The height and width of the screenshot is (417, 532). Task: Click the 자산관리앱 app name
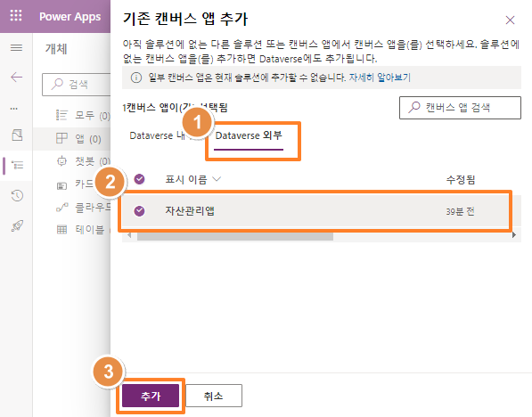tap(190, 211)
